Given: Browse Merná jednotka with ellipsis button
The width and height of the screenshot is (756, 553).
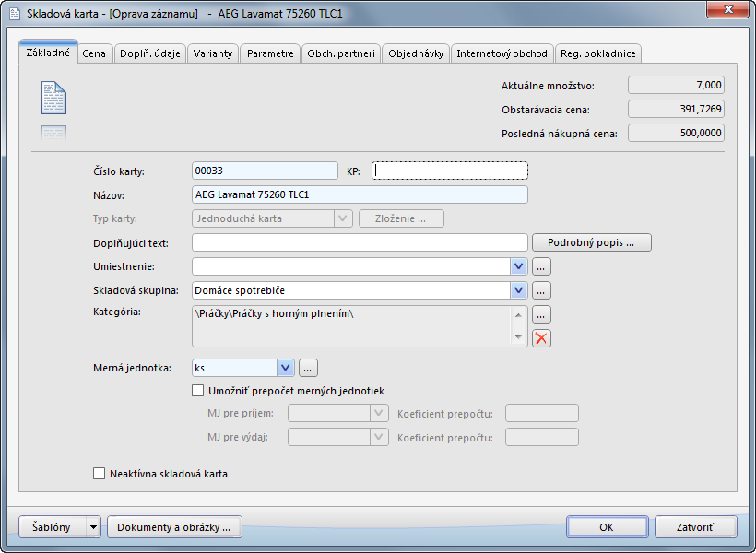Looking at the screenshot, I should pos(308,368).
